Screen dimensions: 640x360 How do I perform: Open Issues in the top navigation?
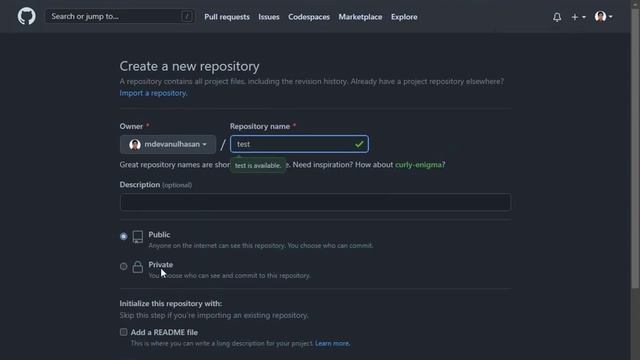(x=269, y=17)
